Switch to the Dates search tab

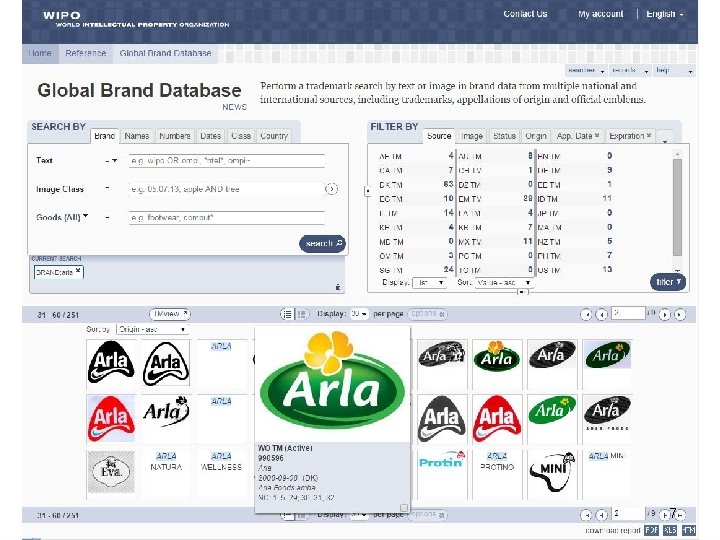point(210,136)
